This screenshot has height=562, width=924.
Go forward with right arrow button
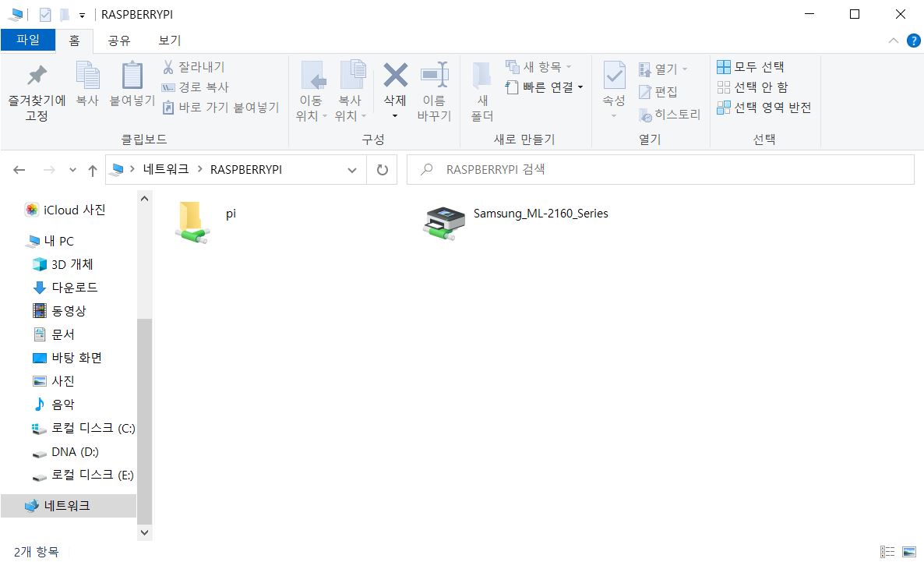(49, 170)
